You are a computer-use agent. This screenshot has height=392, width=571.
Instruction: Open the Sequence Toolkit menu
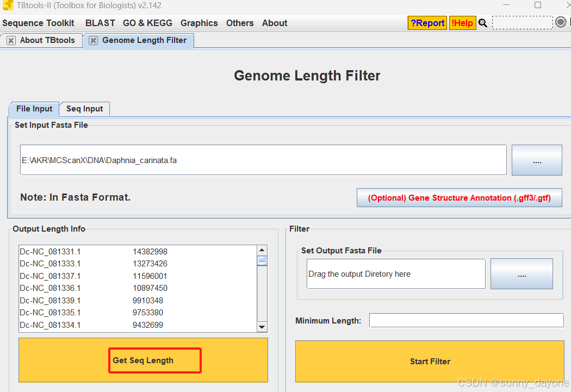(x=38, y=23)
